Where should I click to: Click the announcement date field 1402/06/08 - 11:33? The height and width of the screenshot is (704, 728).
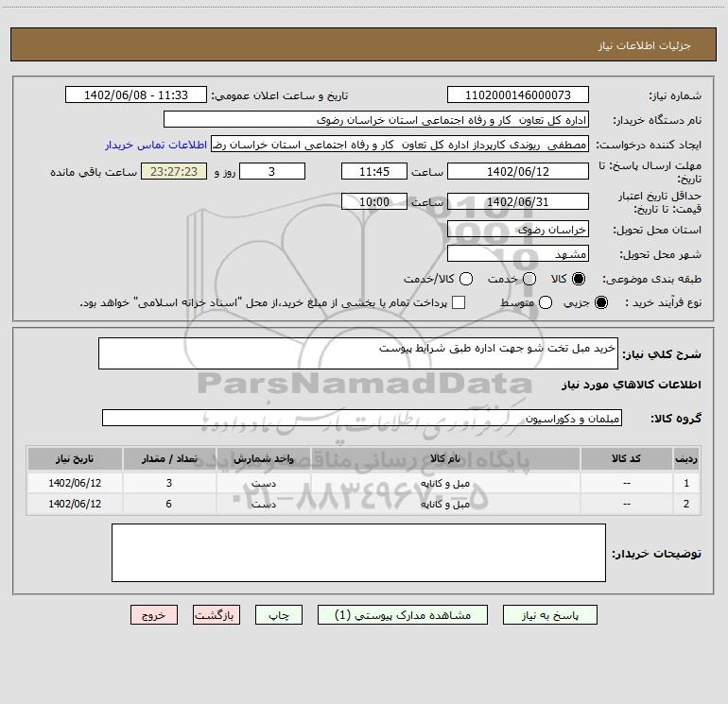(x=136, y=95)
